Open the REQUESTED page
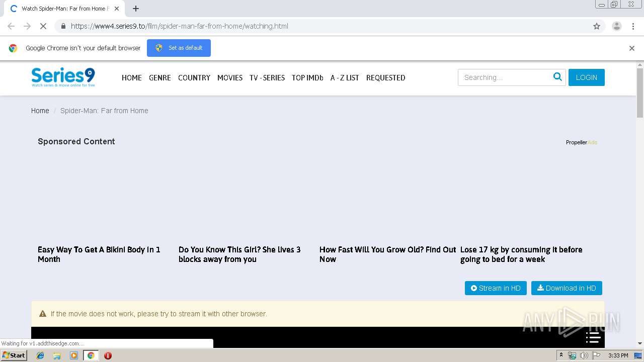The width and height of the screenshot is (644, 362). pyautogui.click(x=386, y=77)
